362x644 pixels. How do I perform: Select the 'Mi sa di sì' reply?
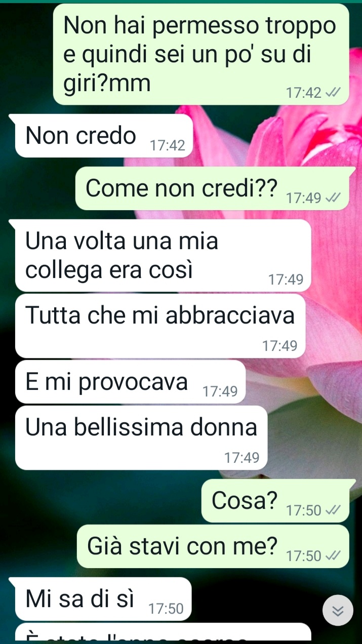[x=103, y=599]
